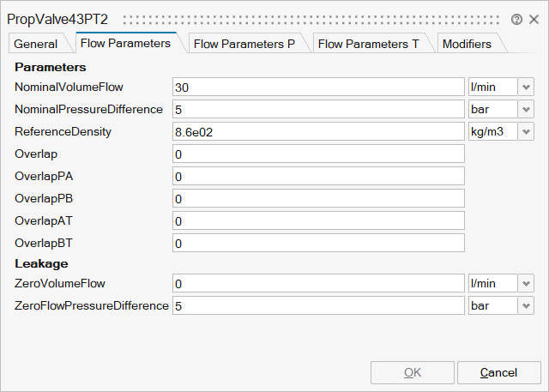Viewport: 549px width, 392px height.
Task: Click the help question mark icon
Action: 516,19
